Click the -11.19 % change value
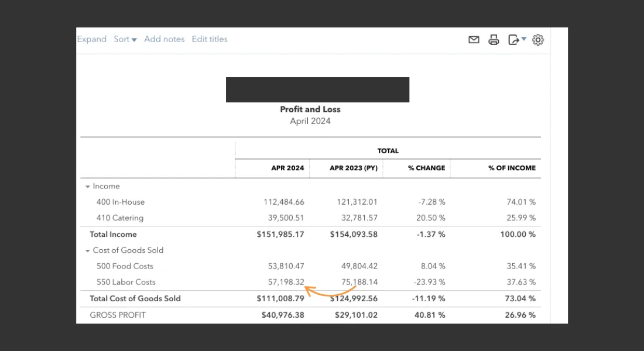Image resolution: width=644 pixels, height=351 pixels. coord(429,298)
